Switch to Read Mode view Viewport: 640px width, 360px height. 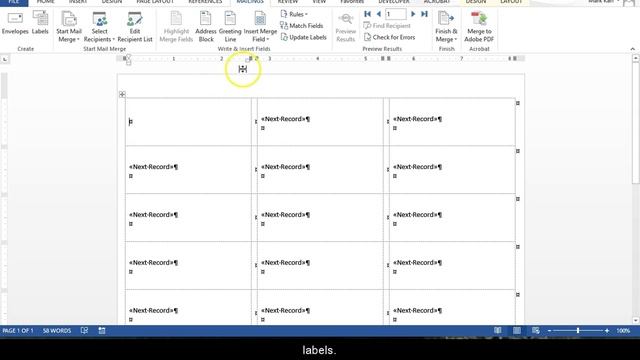[x=498, y=331]
